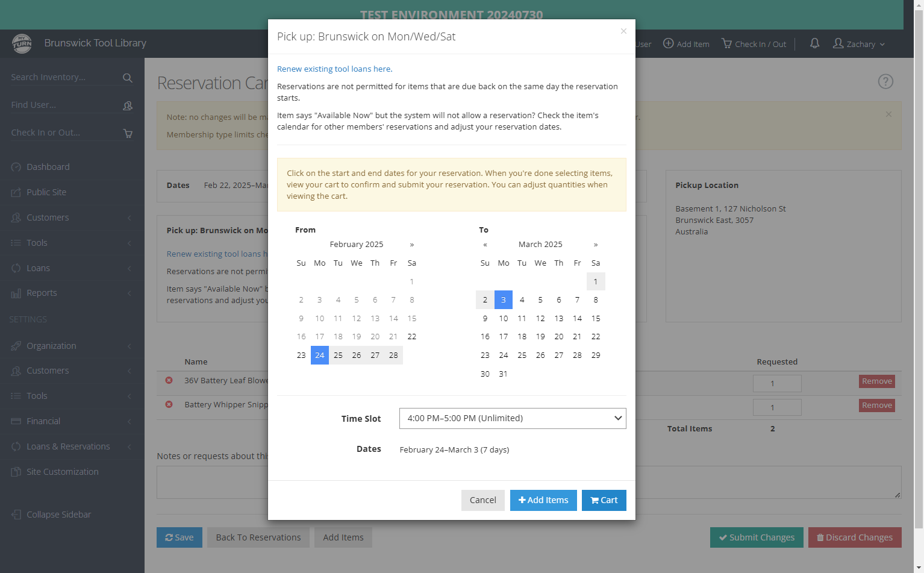Viewport: 924px width, 573px height.
Task: Open the Time Slot dropdown
Action: (513, 418)
